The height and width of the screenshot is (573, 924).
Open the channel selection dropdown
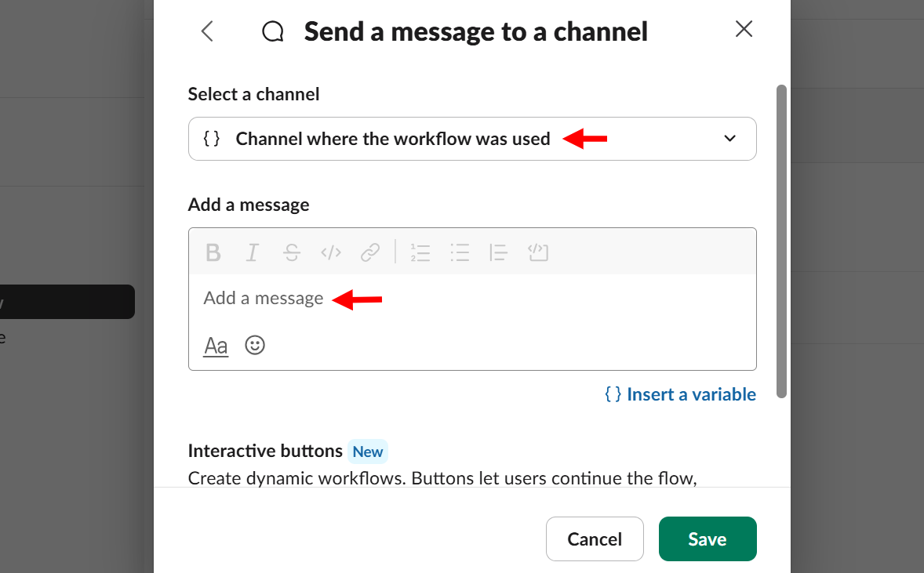tap(471, 138)
